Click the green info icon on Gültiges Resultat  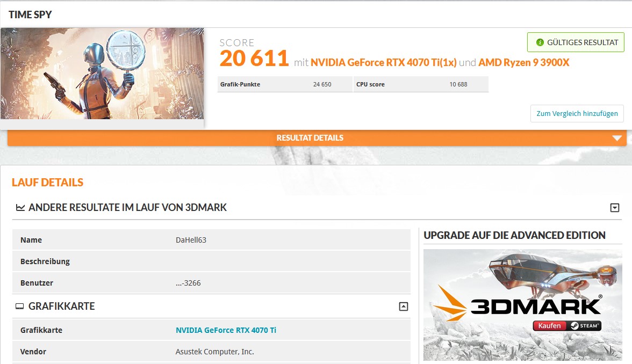coord(540,42)
